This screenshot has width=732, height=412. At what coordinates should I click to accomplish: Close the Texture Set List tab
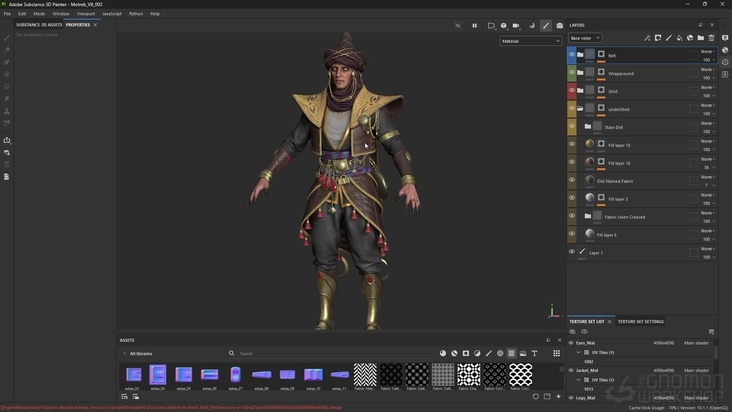coord(609,321)
